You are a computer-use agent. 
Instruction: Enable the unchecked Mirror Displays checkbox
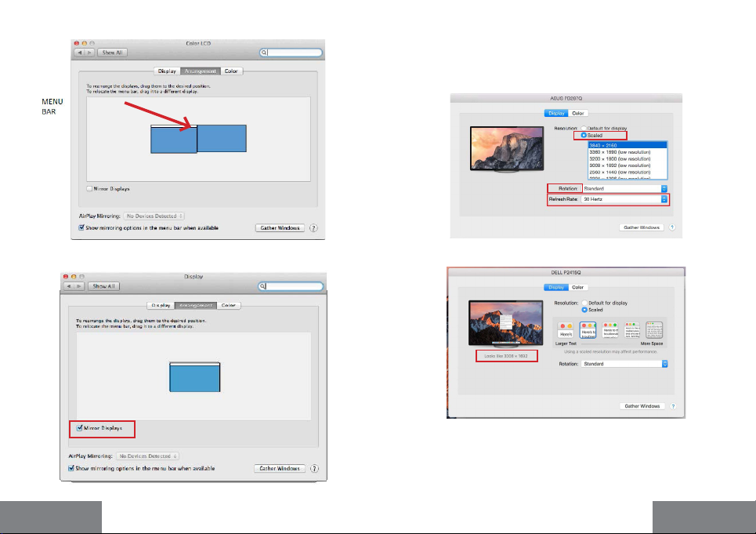[x=89, y=189]
